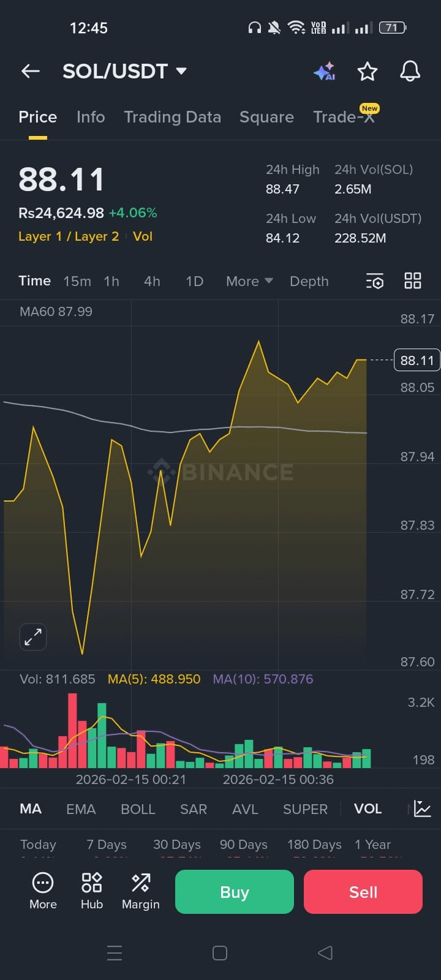
Task: Set a price alert with bell icon
Action: coord(410,71)
